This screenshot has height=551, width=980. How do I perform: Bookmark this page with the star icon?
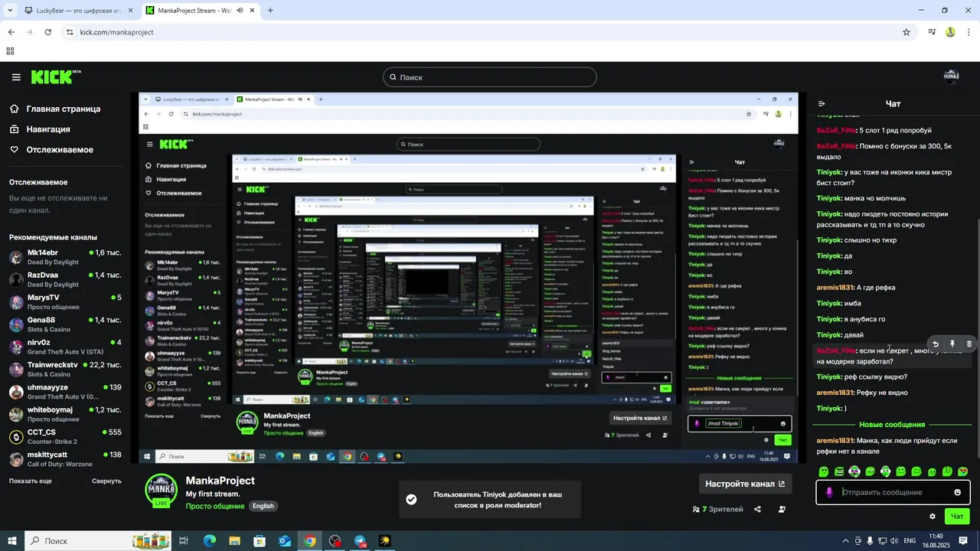point(906,32)
